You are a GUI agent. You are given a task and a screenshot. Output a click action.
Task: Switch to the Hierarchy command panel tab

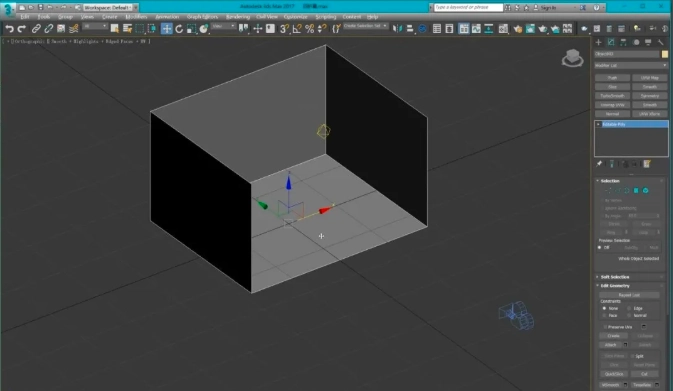click(x=623, y=42)
